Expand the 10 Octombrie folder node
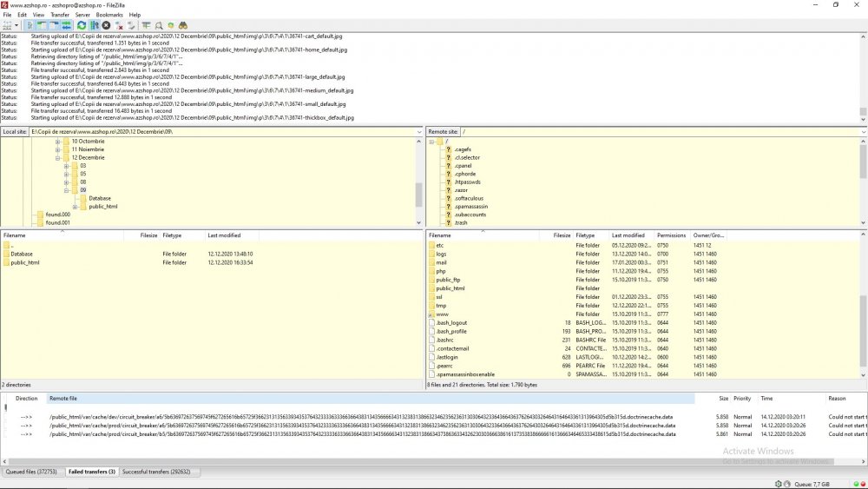This screenshot has height=489, width=868. pyautogui.click(x=57, y=141)
